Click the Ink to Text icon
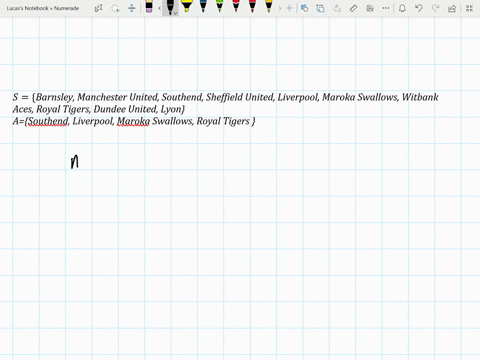 point(337,8)
